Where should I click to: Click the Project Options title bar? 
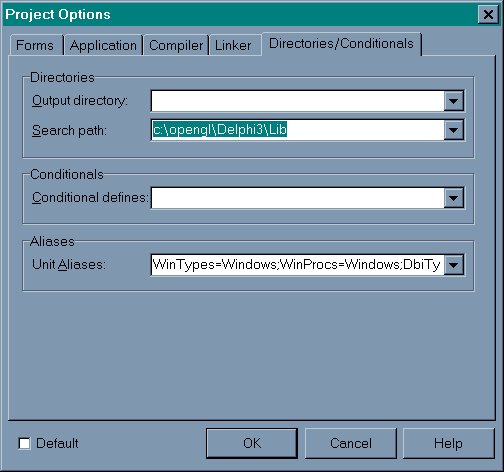[x=240, y=15]
